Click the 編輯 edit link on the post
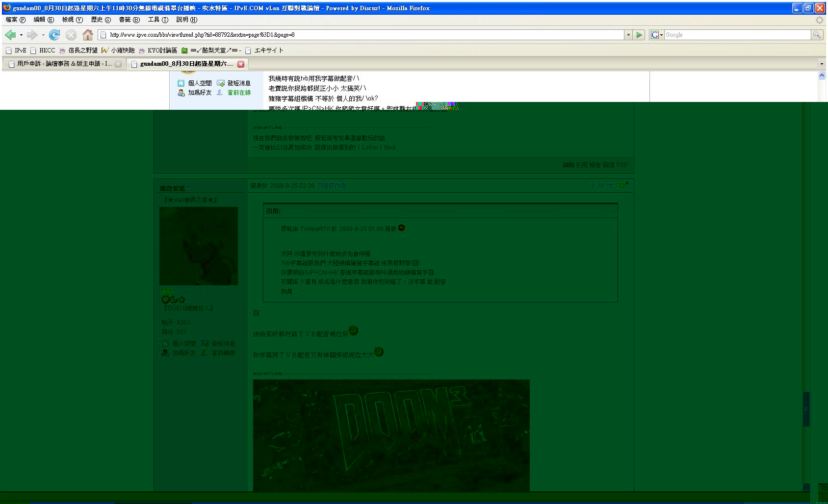Screen dimensions: 828x504 [x=568, y=165]
